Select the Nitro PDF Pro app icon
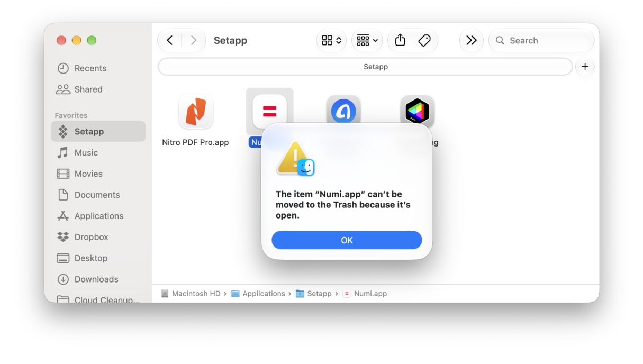The image size is (643, 364). (196, 112)
